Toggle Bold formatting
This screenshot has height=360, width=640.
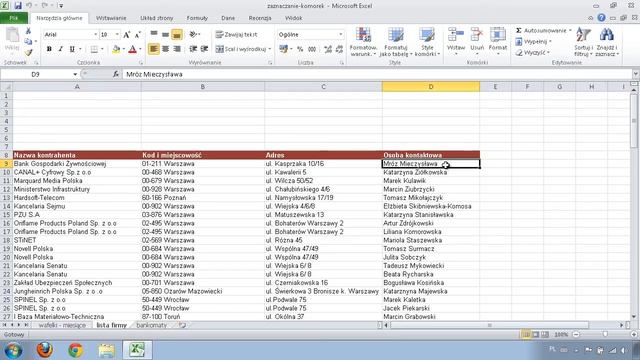click(49, 49)
